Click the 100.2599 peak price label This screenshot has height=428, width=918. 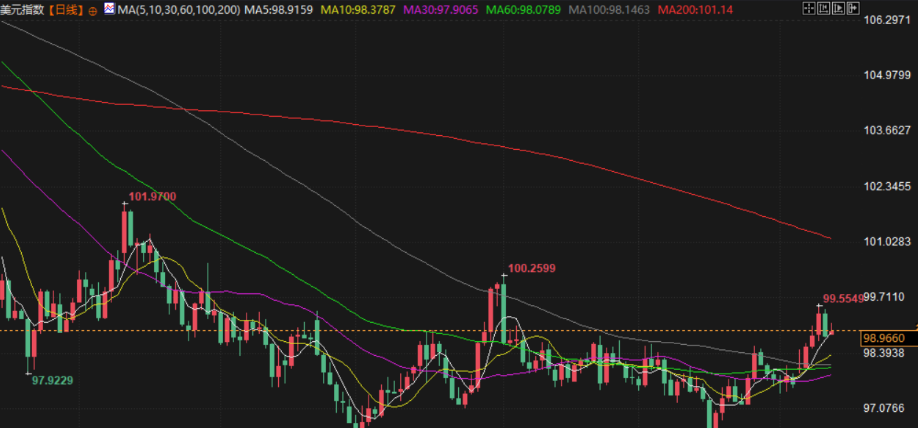[532, 268]
